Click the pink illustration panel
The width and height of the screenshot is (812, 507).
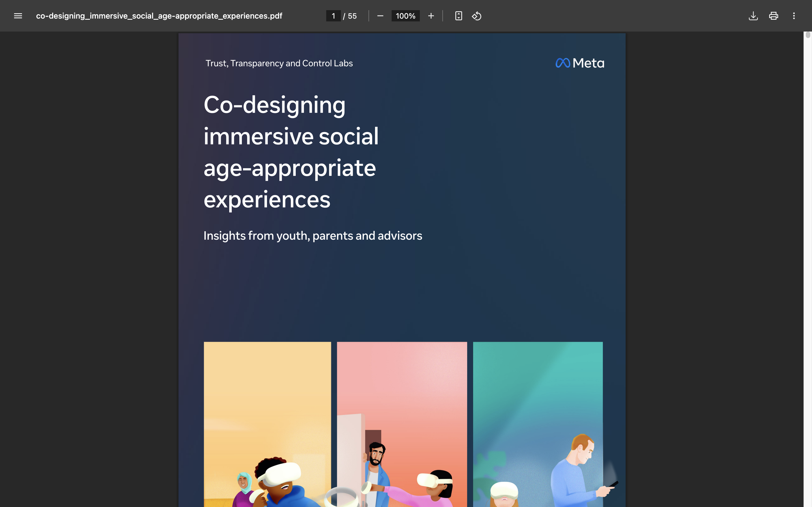coord(402,386)
